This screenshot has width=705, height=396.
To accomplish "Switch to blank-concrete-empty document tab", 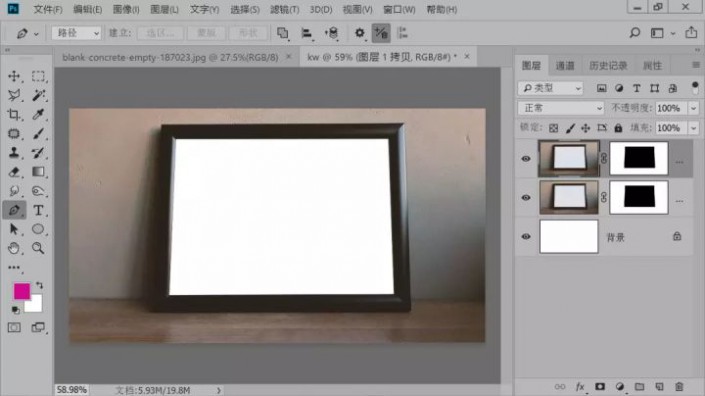I will coord(170,57).
